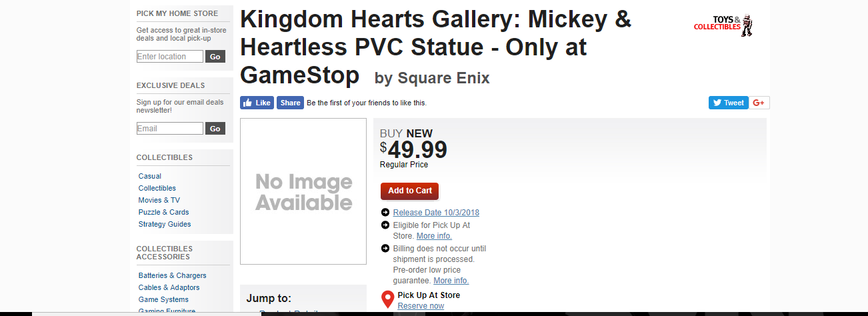Click the Toys & Collectibles logo
Image resolution: width=868 pixels, height=316 pixels.
point(723,25)
